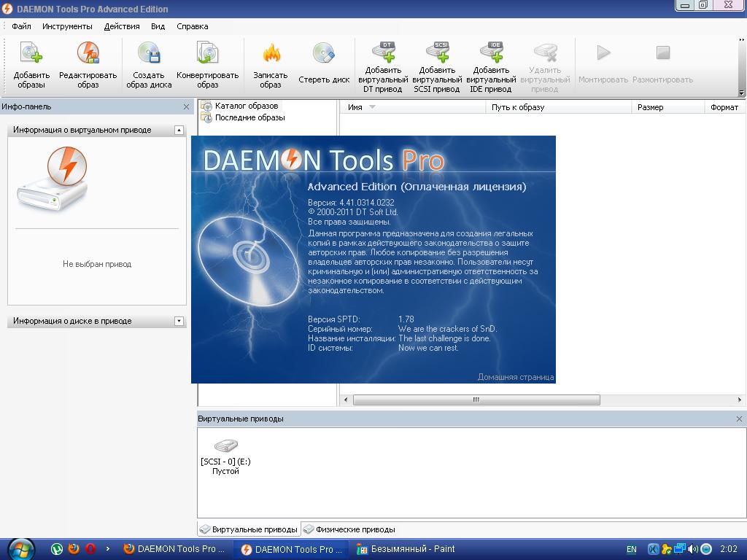Viewport: 747px width, 560px height.
Task: Expand the disc in drive information section
Action: [179, 321]
